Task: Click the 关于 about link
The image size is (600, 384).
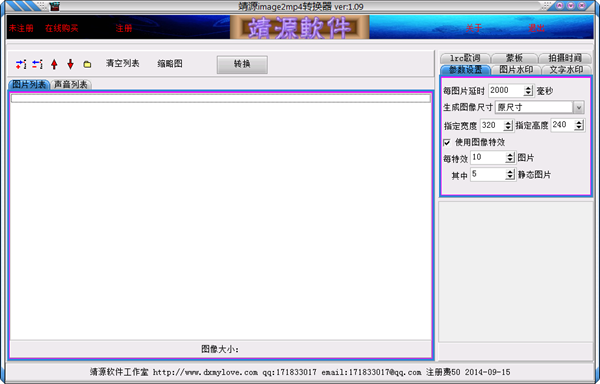Action: (x=474, y=28)
